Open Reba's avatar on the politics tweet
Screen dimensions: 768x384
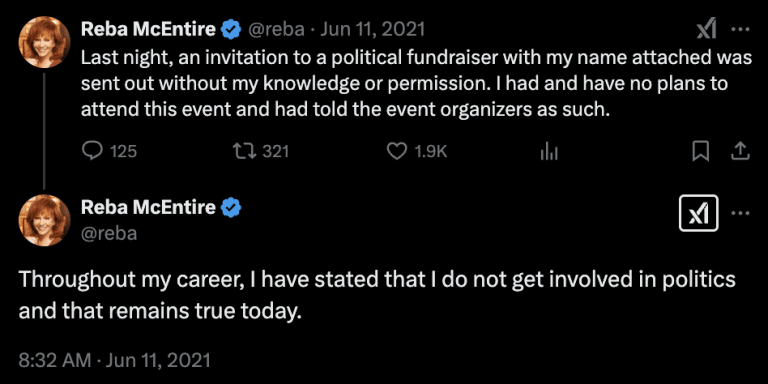tap(45, 220)
